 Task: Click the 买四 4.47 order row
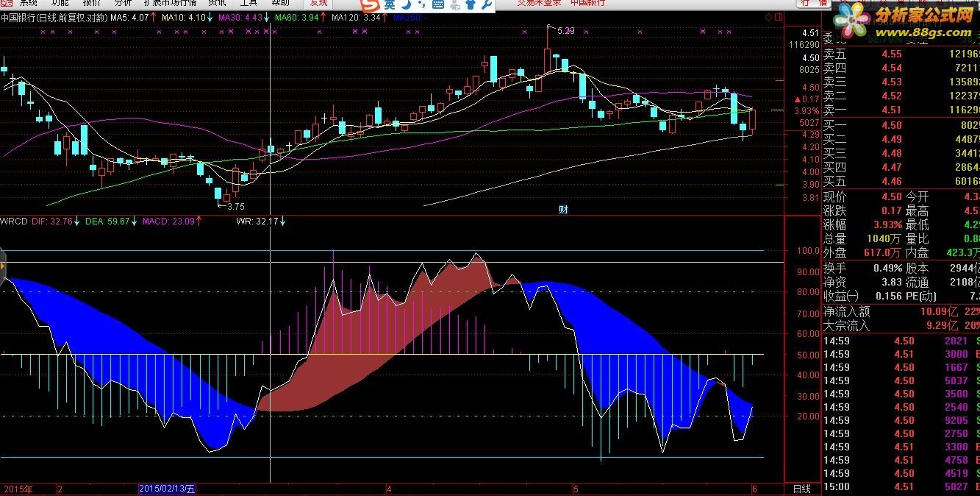click(901, 167)
